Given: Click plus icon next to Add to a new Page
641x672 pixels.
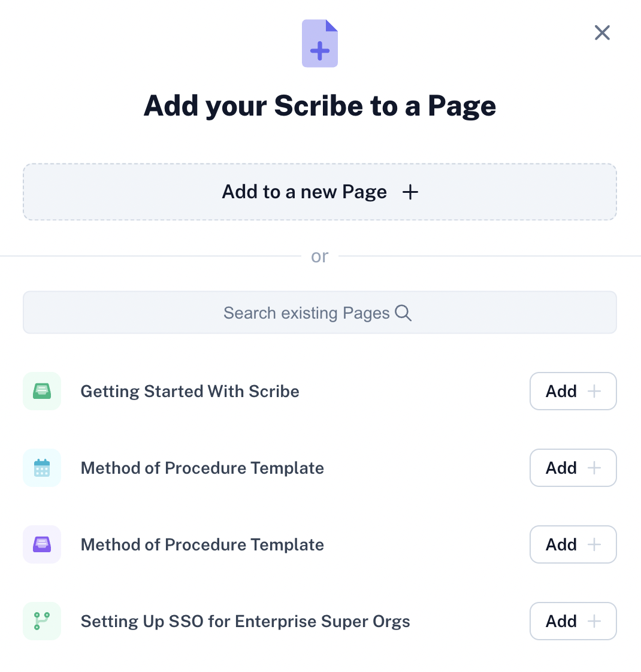Looking at the screenshot, I should pyautogui.click(x=410, y=192).
